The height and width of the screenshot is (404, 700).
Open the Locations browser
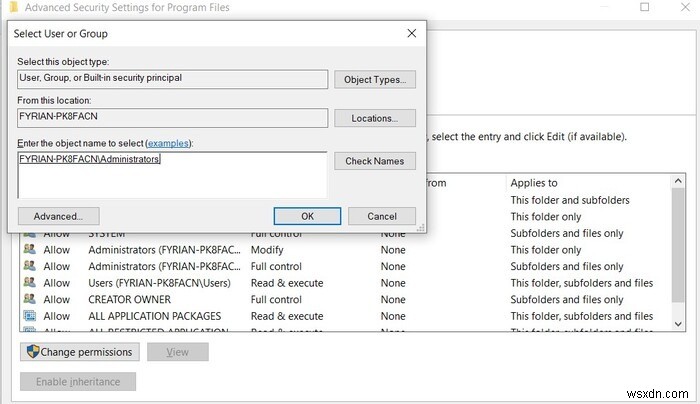coord(375,118)
